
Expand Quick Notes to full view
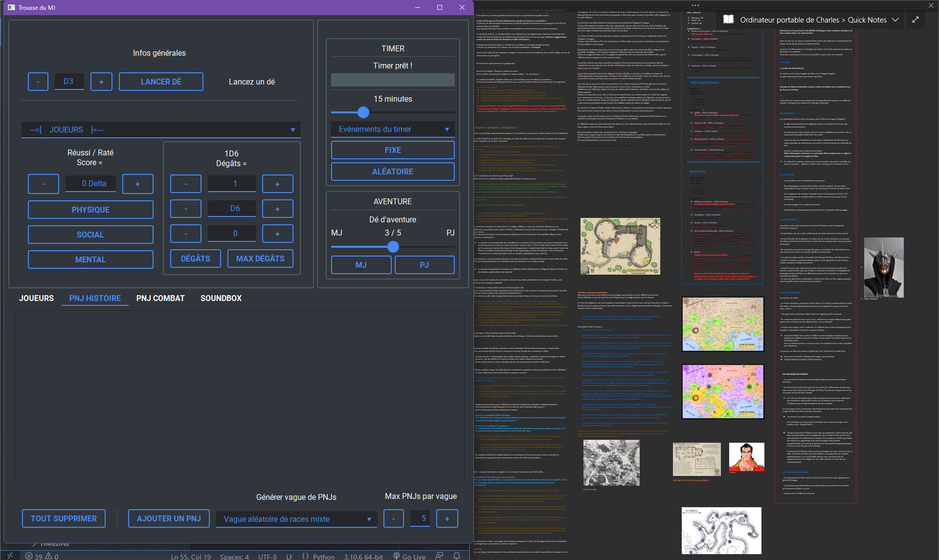click(916, 20)
